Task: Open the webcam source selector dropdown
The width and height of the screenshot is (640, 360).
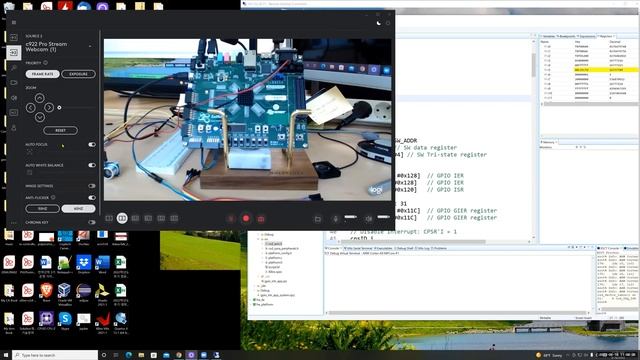Action: click(90, 46)
